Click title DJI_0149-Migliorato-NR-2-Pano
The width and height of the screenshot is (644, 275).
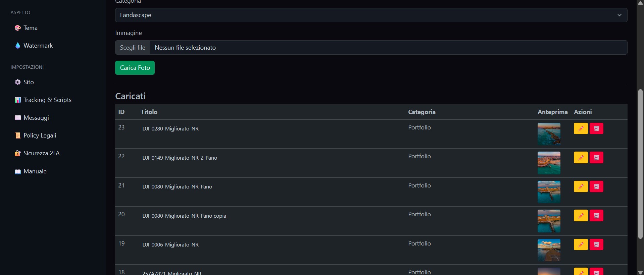point(180,158)
